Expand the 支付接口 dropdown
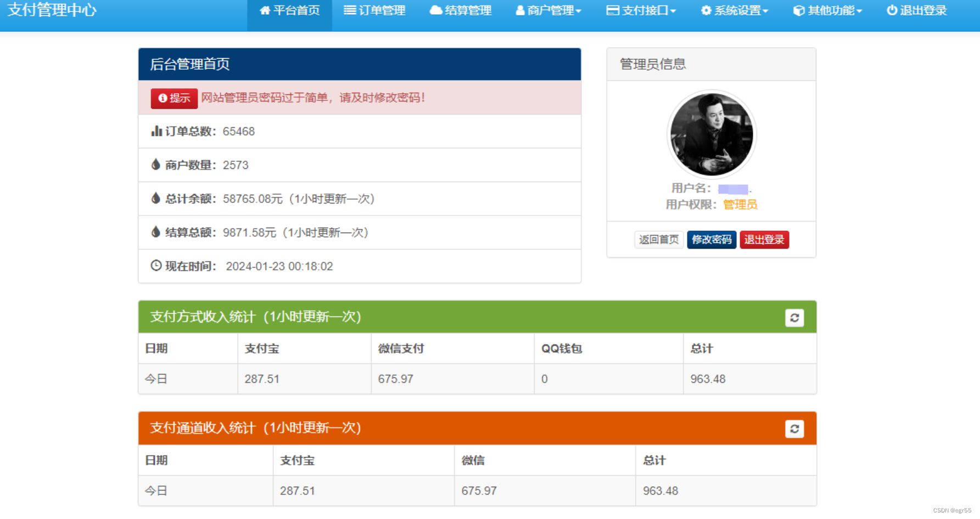The height and width of the screenshot is (519, 980). pos(641,9)
